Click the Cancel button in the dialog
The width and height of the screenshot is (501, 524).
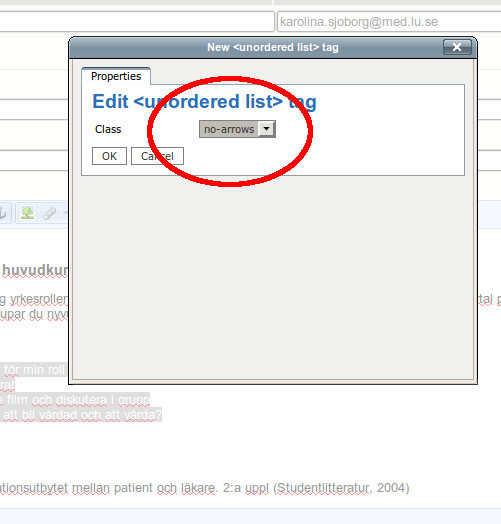pos(157,156)
